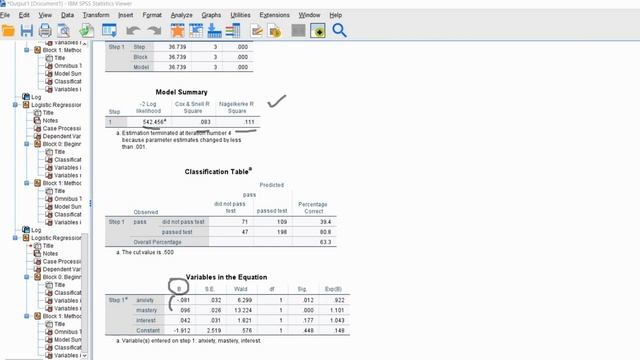The image size is (640, 360).
Task: Open print preview from the toolbar
Action: [64, 31]
